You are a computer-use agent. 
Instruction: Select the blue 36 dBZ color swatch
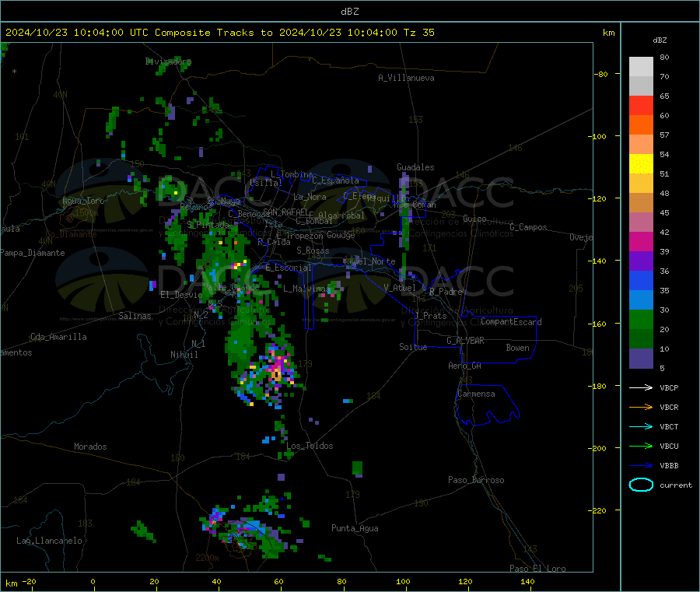(x=641, y=280)
